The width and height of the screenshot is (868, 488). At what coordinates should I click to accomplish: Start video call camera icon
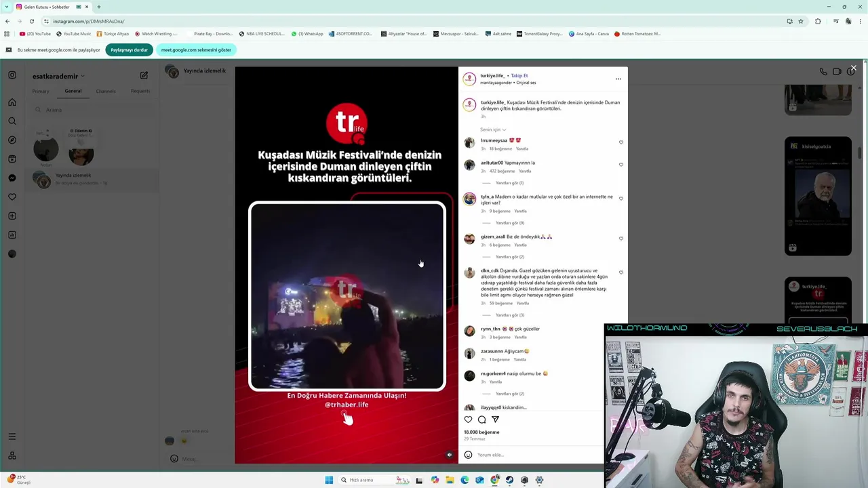(837, 71)
